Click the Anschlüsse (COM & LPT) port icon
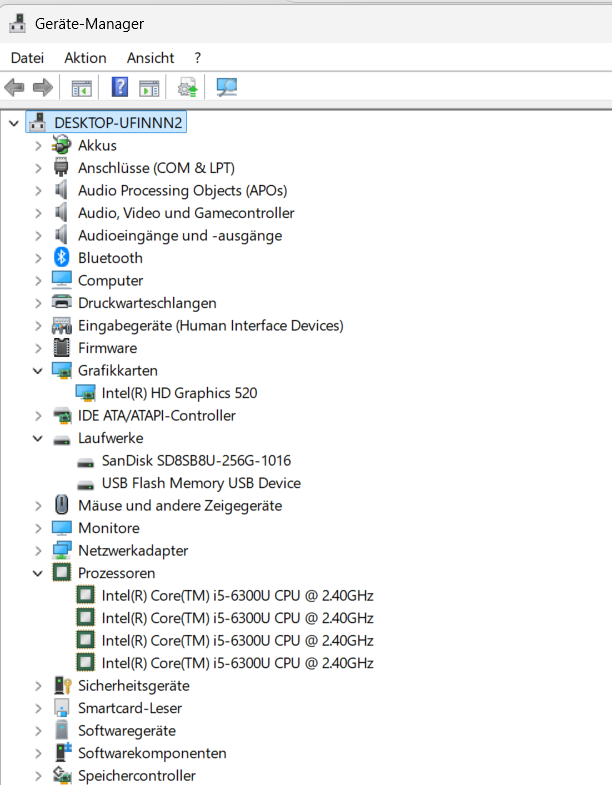This screenshot has height=785, width=612. (x=61, y=168)
